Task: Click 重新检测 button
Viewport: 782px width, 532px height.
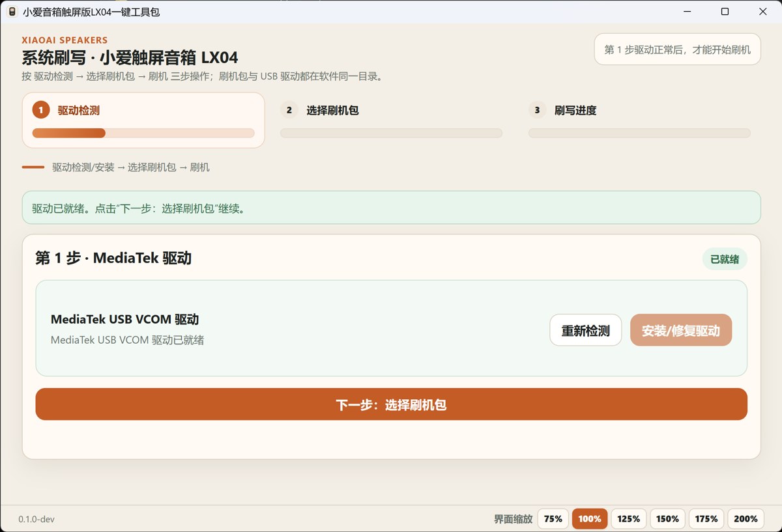Action: (x=586, y=330)
